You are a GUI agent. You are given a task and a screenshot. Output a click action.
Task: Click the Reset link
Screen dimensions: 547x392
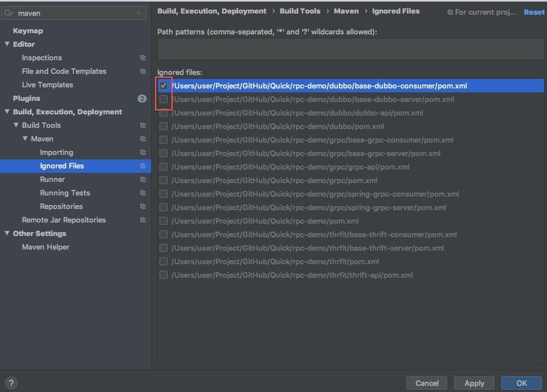pos(533,12)
